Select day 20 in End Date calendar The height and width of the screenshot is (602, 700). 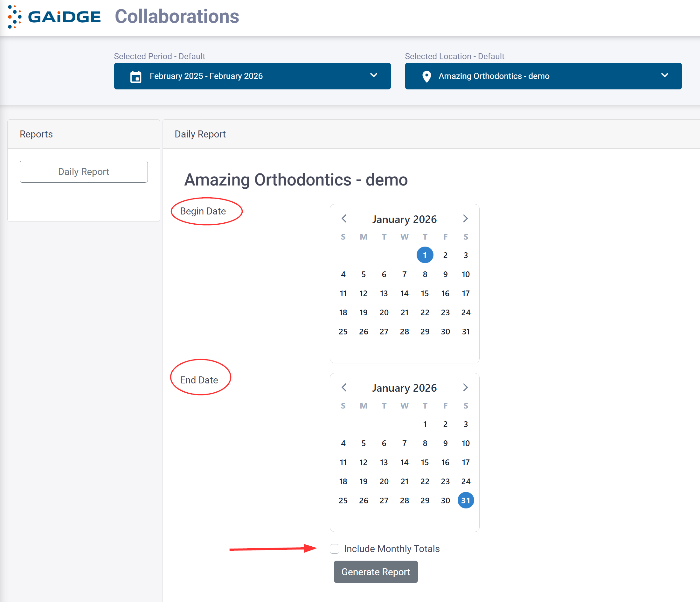[384, 481]
